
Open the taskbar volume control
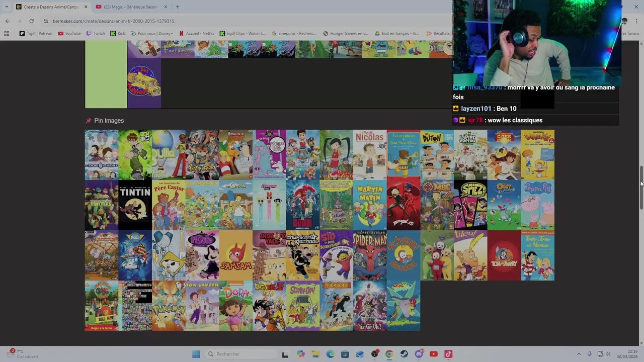tap(608, 354)
